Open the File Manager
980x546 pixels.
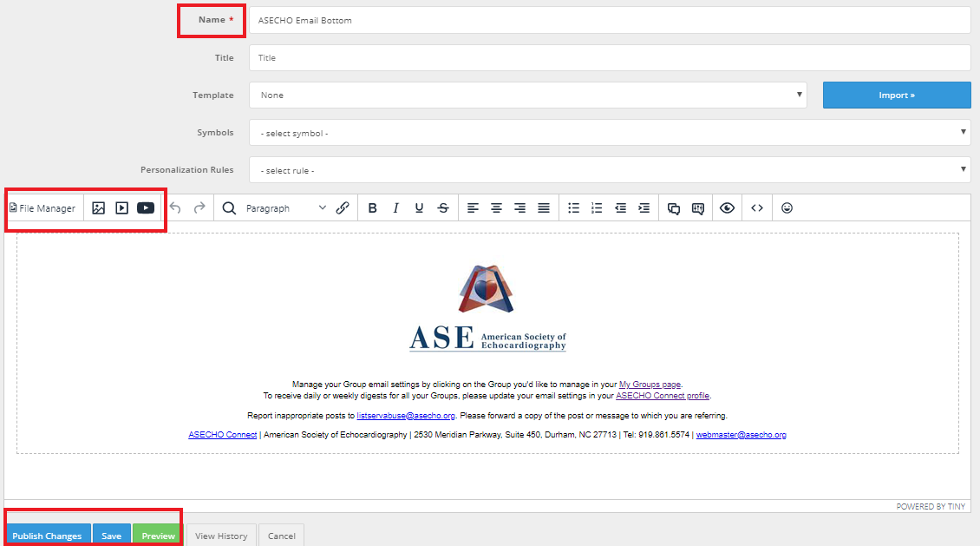tap(42, 208)
